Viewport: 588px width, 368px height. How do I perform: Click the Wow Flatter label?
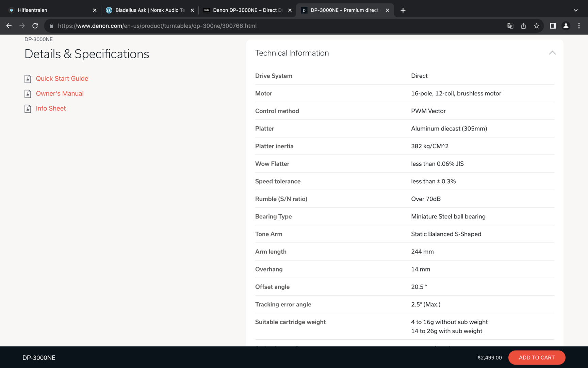(272, 164)
